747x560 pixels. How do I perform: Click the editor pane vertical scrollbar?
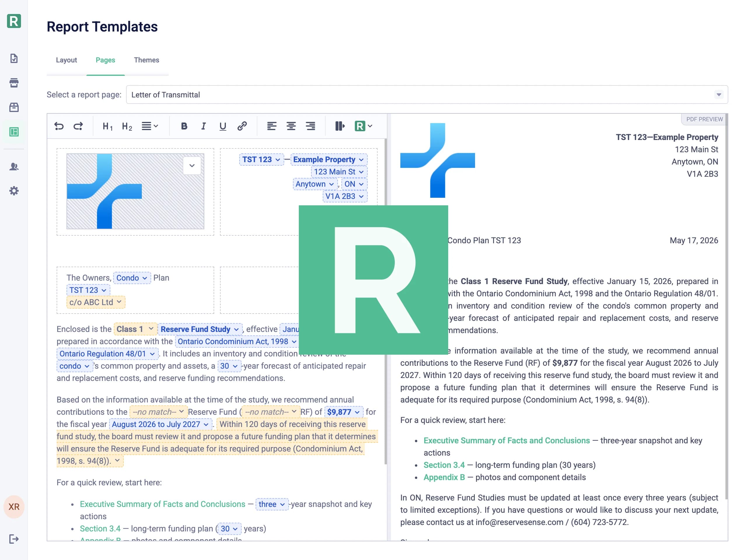point(386,300)
